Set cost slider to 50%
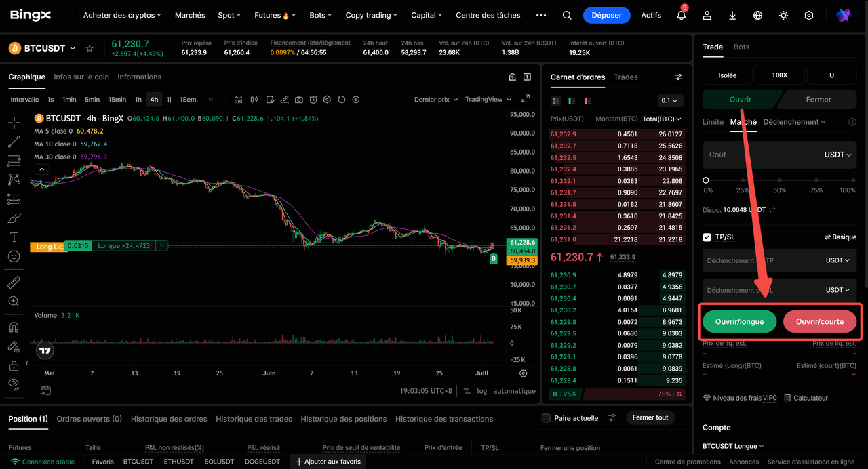 tap(780, 180)
